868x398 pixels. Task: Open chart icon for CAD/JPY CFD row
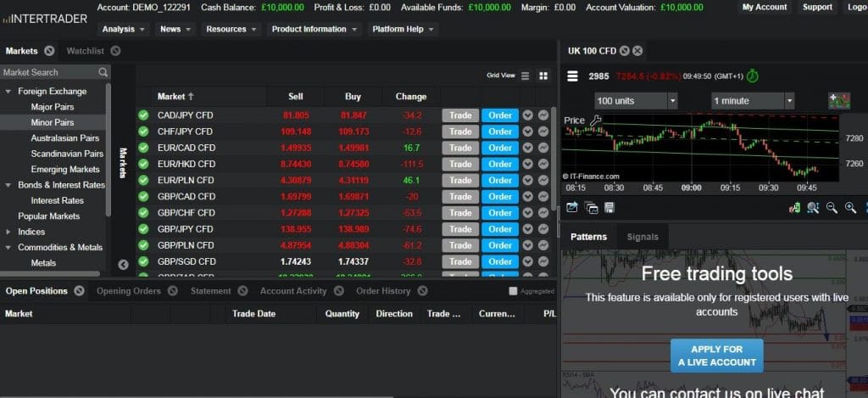point(542,115)
